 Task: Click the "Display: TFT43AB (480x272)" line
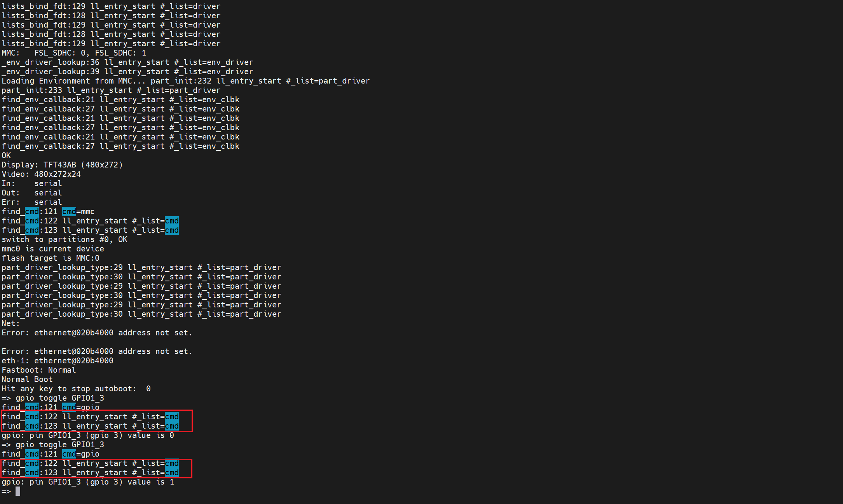click(x=62, y=165)
